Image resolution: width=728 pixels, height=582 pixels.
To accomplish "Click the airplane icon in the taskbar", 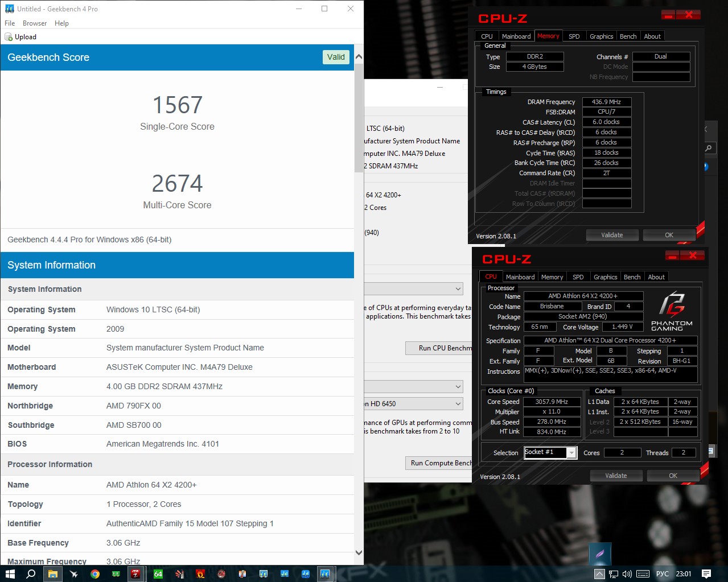I will [74, 573].
